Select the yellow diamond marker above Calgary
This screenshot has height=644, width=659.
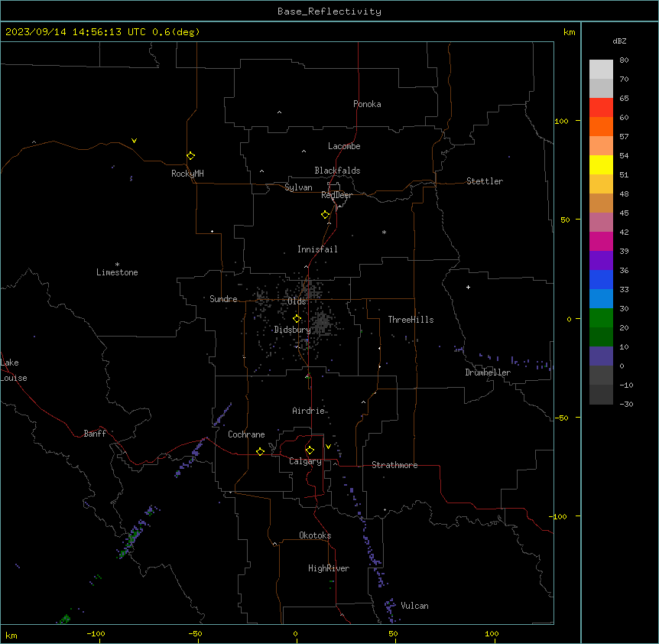pos(310,450)
